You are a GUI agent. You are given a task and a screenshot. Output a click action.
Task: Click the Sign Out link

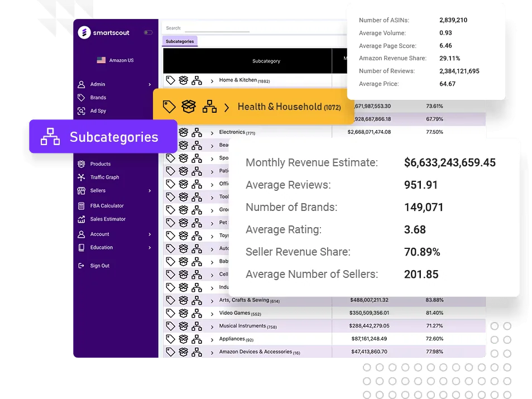pyautogui.click(x=95, y=266)
